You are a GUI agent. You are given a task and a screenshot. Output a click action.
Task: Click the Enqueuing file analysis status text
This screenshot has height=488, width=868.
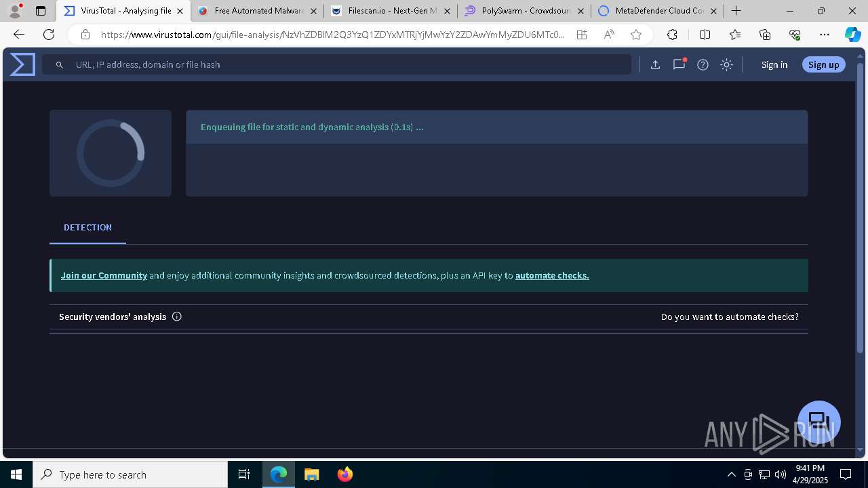[312, 127]
